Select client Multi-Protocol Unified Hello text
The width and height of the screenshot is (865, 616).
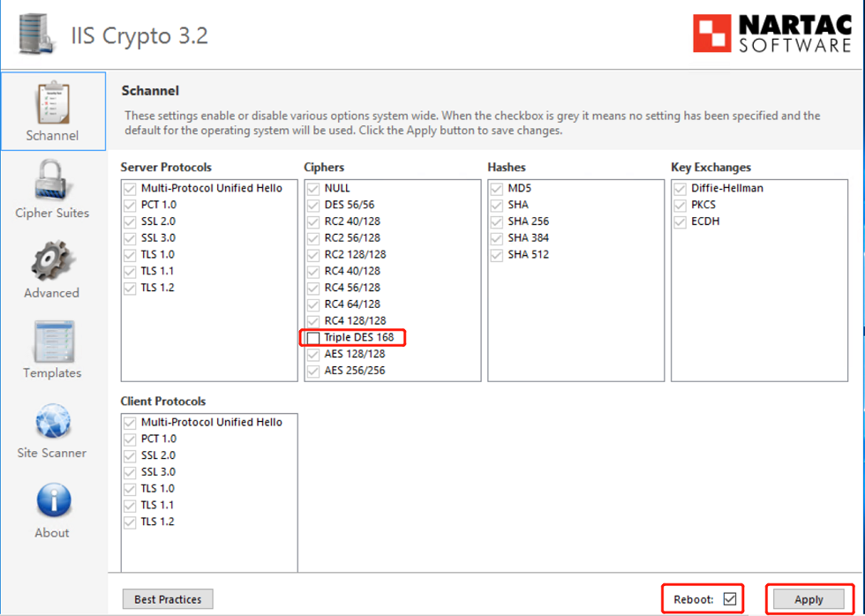coord(212,422)
